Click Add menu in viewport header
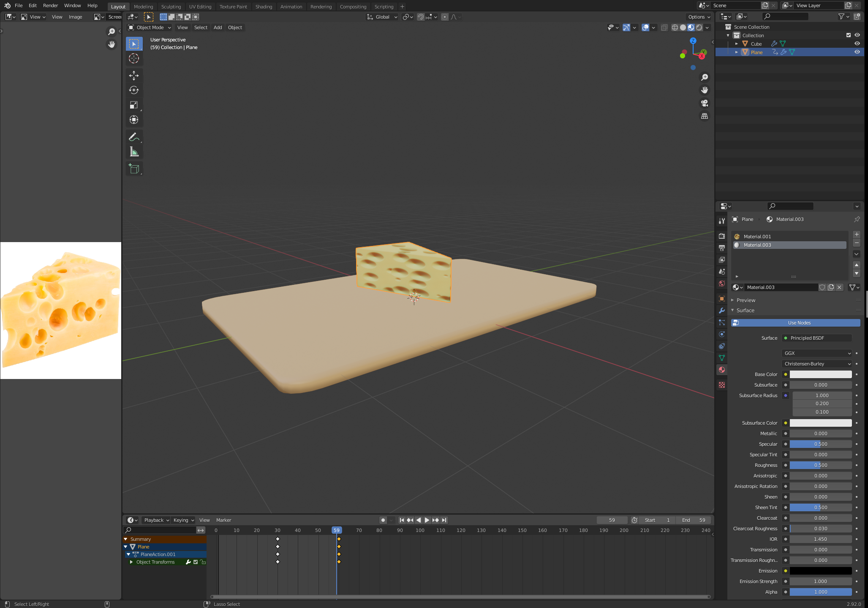The height and width of the screenshot is (608, 868). (218, 27)
